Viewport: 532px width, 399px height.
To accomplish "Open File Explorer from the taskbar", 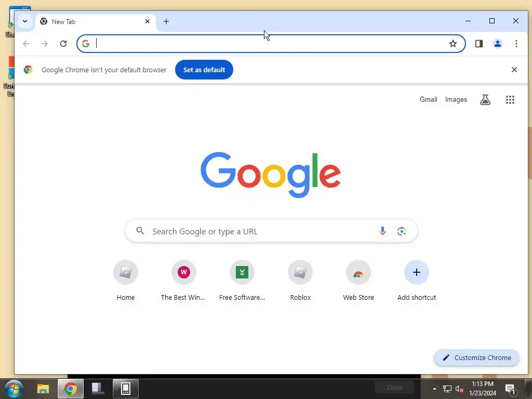I will coord(43,389).
